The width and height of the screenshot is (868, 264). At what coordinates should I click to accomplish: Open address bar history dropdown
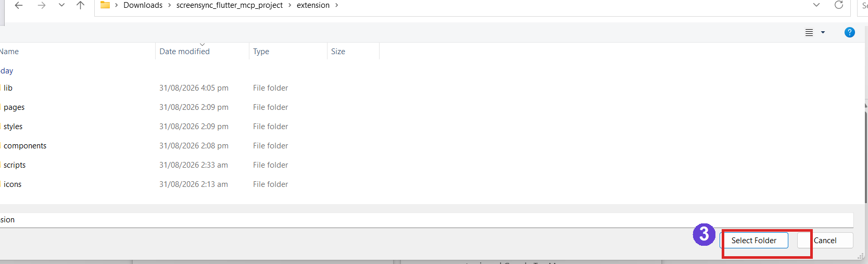(x=816, y=5)
